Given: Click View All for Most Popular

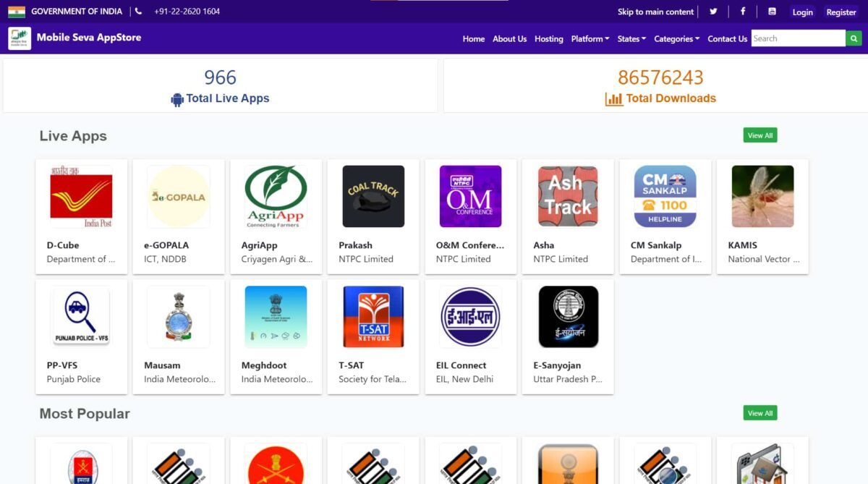Looking at the screenshot, I should click(x=759, y=413).
